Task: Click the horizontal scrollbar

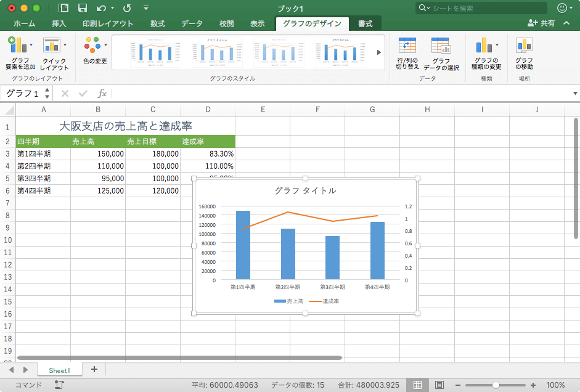Action: pos(179,357)
